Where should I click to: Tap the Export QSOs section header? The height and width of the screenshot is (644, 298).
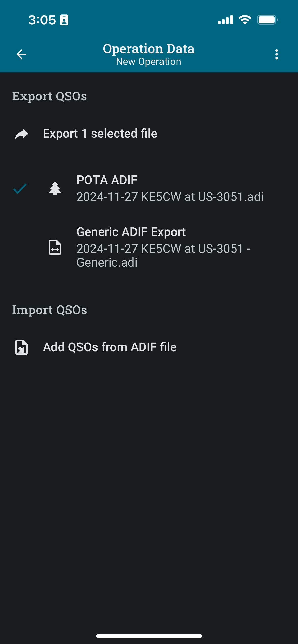tap(50, 96)
